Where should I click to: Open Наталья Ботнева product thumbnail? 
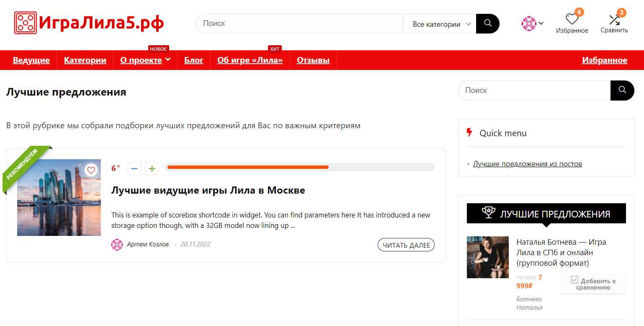(x=488, y=257)
